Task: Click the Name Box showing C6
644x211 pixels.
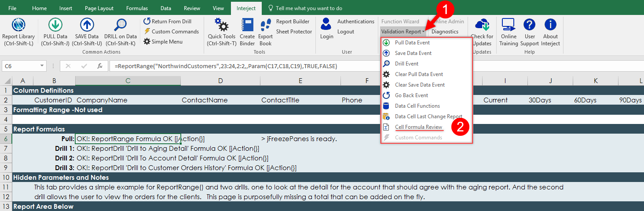Action: (21, 66)
